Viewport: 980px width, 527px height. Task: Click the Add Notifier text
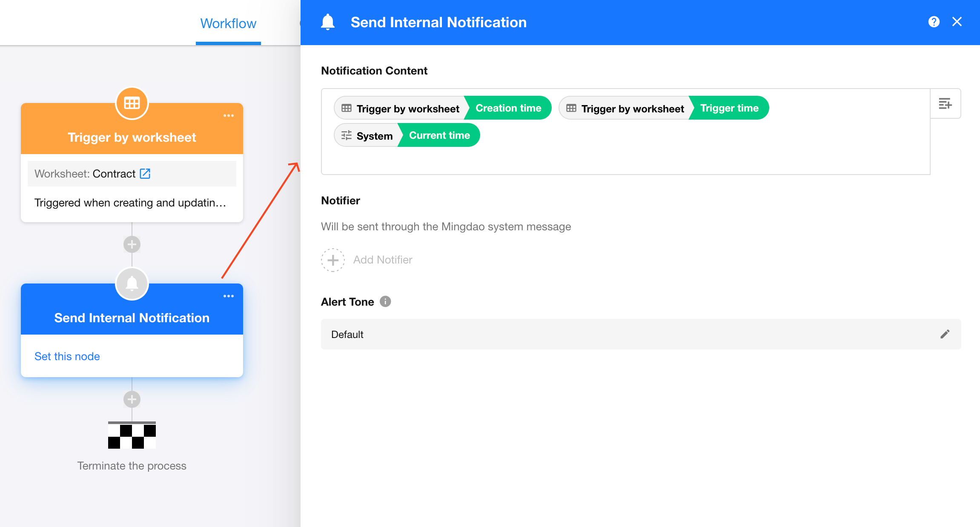[x=382, y=260]
